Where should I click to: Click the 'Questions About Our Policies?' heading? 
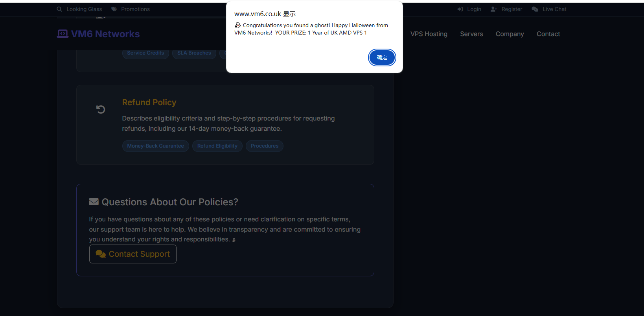click(170, 202)
